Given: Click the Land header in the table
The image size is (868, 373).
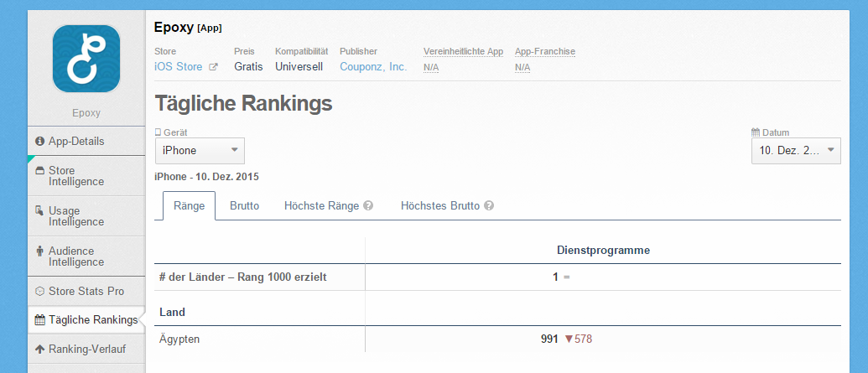Looking at the screenshot, I should click(172, 312).
